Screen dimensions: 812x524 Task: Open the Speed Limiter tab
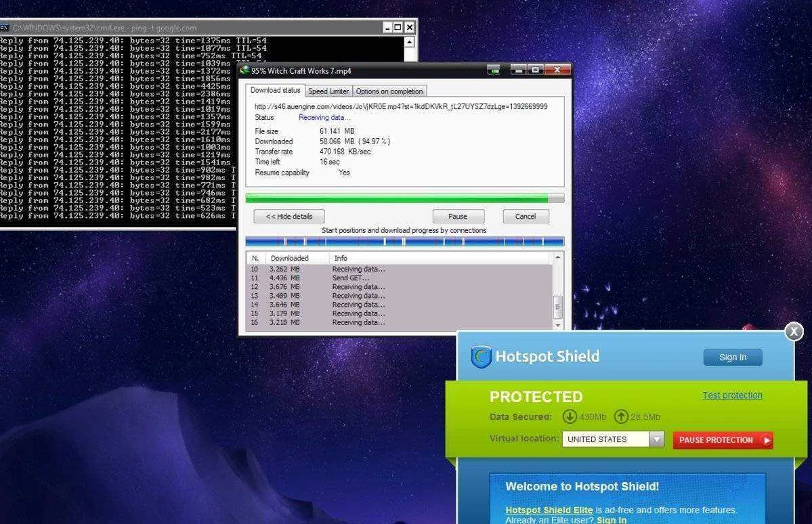[328, 91]
